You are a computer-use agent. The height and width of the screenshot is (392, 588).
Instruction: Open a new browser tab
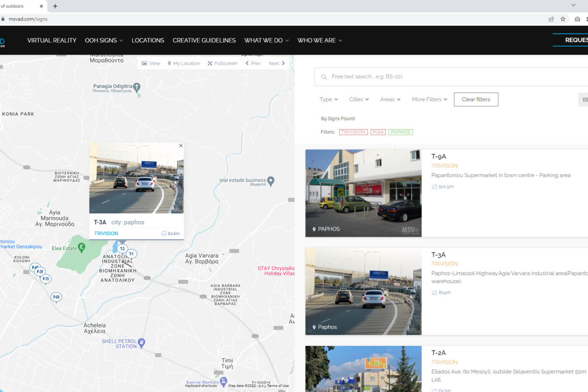[x=55, y=6]
